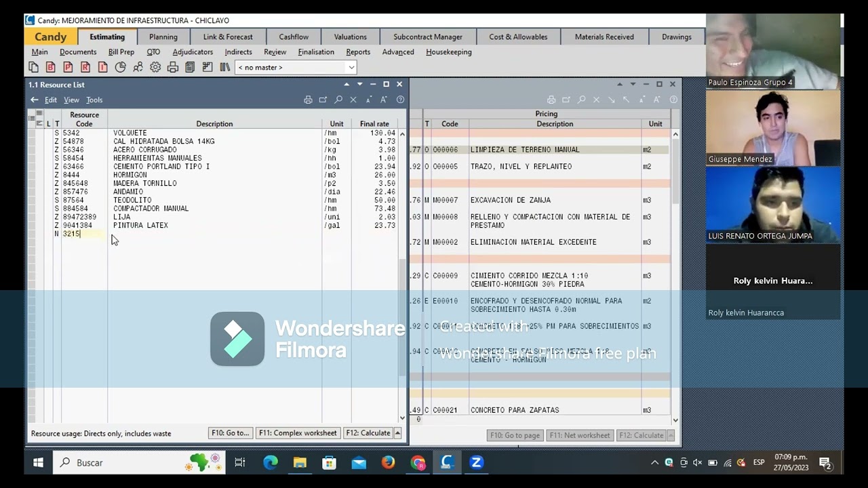Print from Resource List toolbar

pos(308,100)
